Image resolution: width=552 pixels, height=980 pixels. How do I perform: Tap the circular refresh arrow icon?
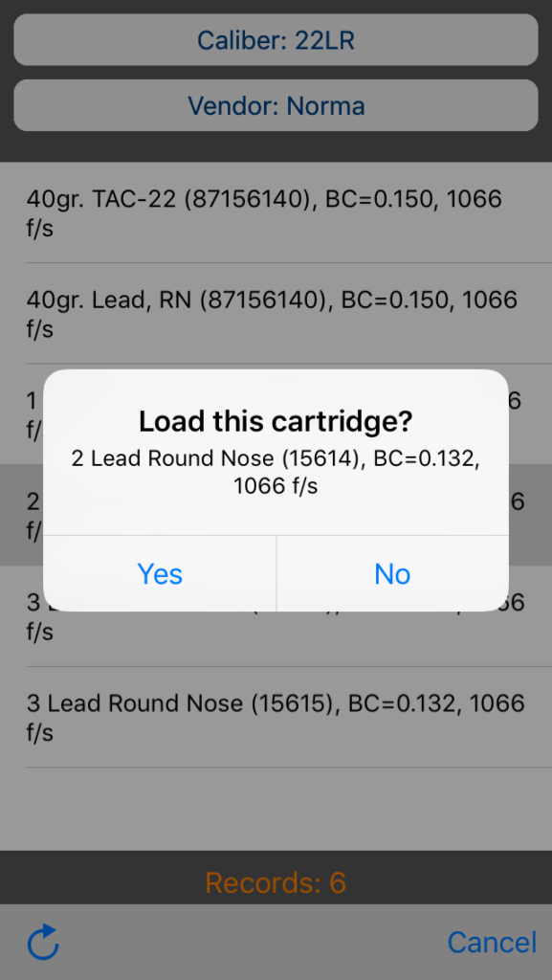[43, 942]
